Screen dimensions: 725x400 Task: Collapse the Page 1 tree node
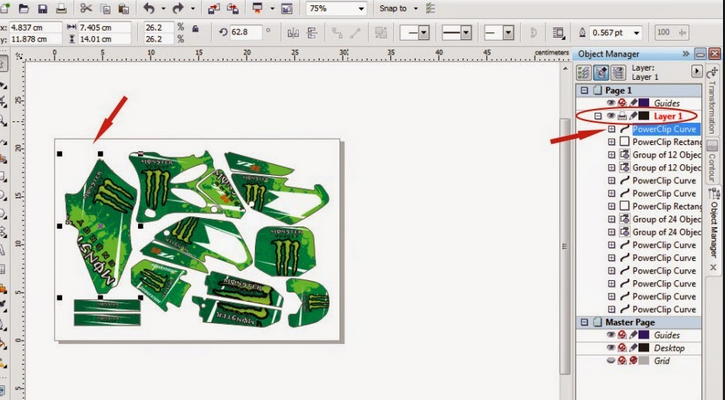click(x=584, y=90)
